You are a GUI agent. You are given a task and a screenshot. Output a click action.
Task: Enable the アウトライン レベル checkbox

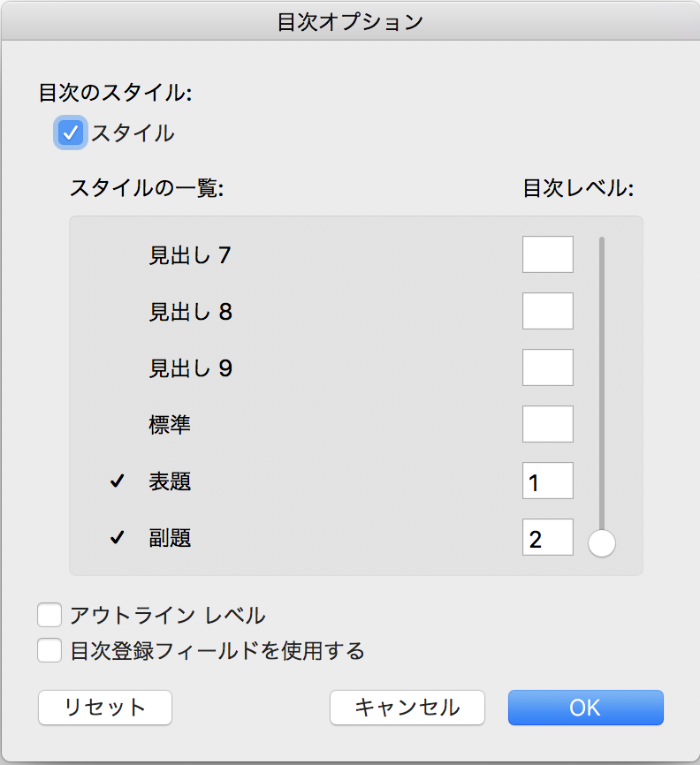[x=49, y=615]
